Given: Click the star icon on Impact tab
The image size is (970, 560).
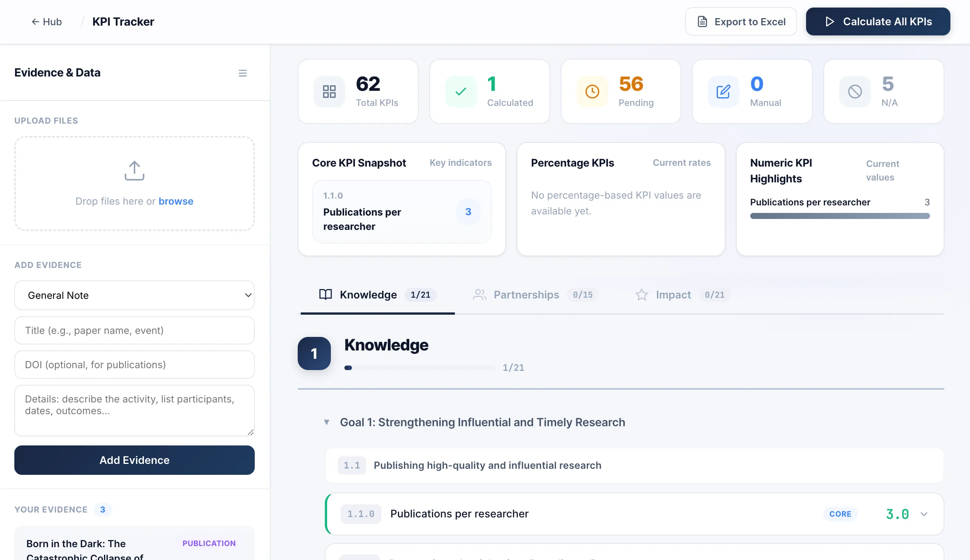Looking at the screenshot, I should coord(641,295).
